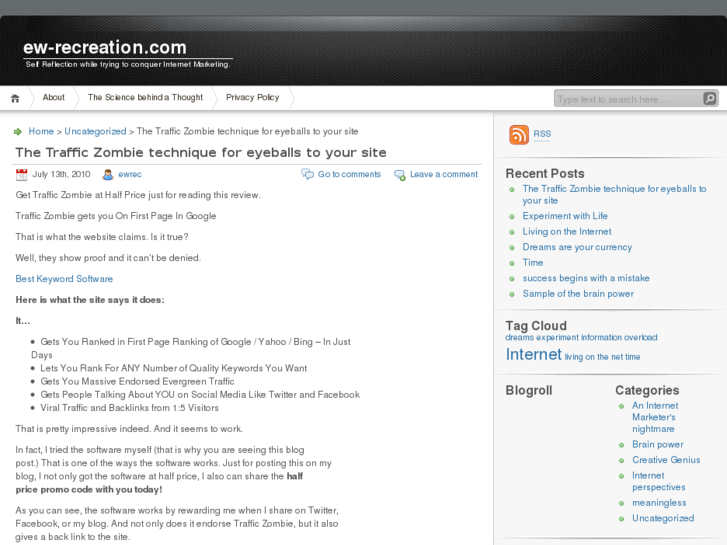
Task: Click the Leave a comment bubble icon
Action: (399, 174)
